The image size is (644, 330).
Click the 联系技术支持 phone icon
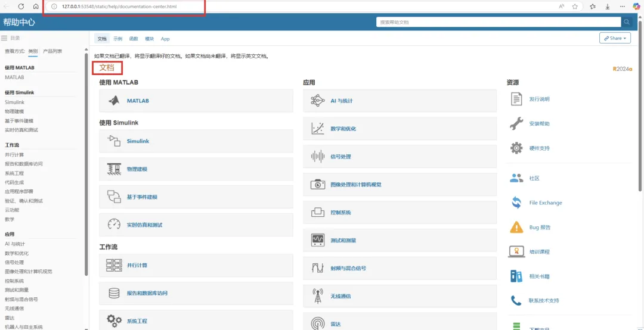click(516, 300)
